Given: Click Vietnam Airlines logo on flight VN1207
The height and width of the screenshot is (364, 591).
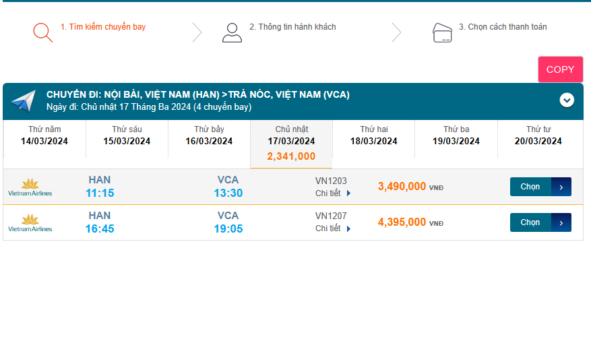Looking at the screenshot, I should pos(30,222).
